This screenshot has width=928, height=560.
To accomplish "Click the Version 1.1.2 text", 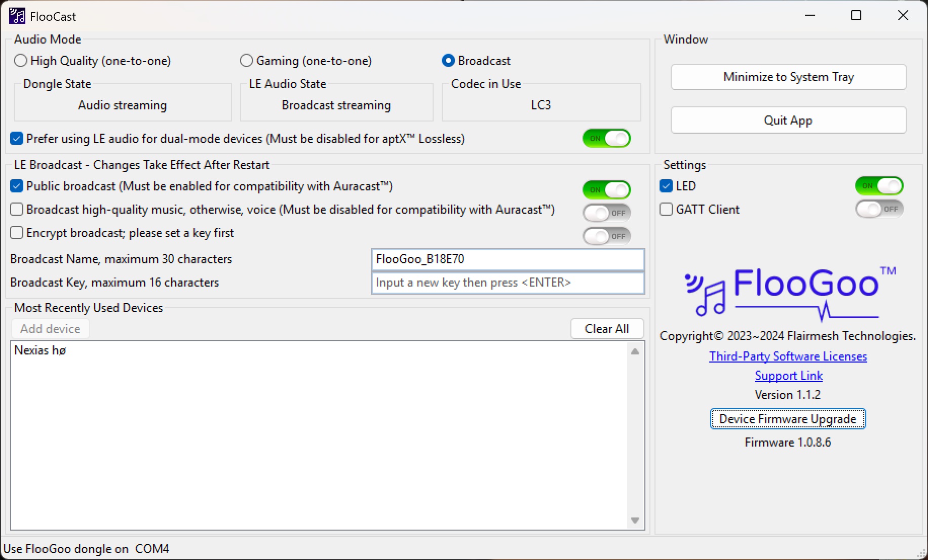I will 788,395.
